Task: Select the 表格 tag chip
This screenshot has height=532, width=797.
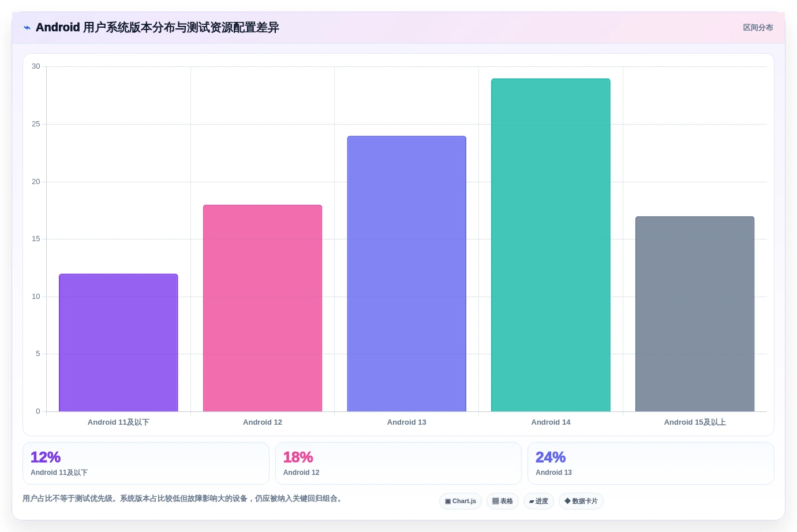Action: [503, 501]
